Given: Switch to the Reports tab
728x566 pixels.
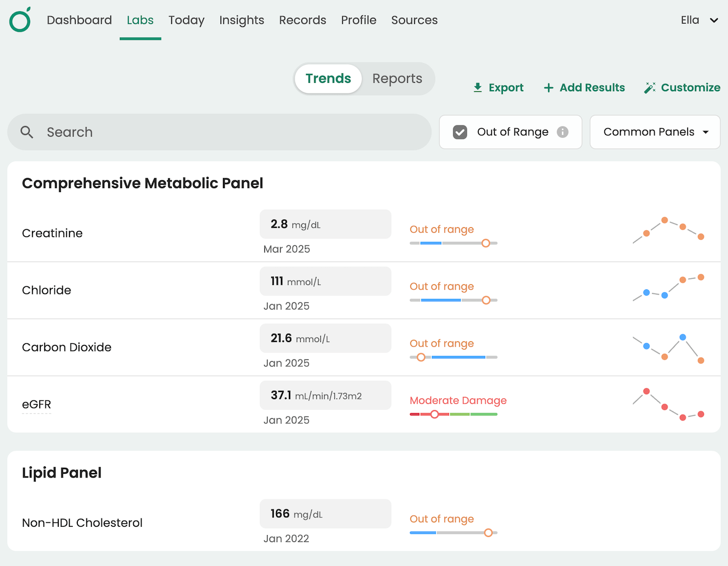Looking at the screenshot, I should coord(397,78).
